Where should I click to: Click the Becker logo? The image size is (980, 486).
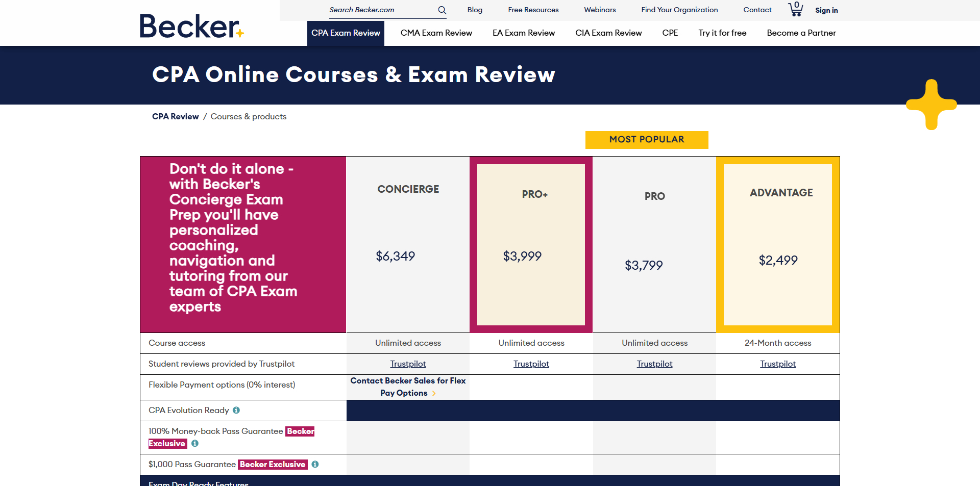click(x=191, y=27)
